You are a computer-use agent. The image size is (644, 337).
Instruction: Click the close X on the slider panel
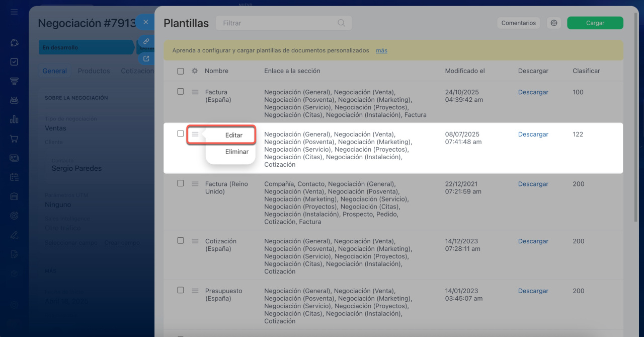[145, 22]
